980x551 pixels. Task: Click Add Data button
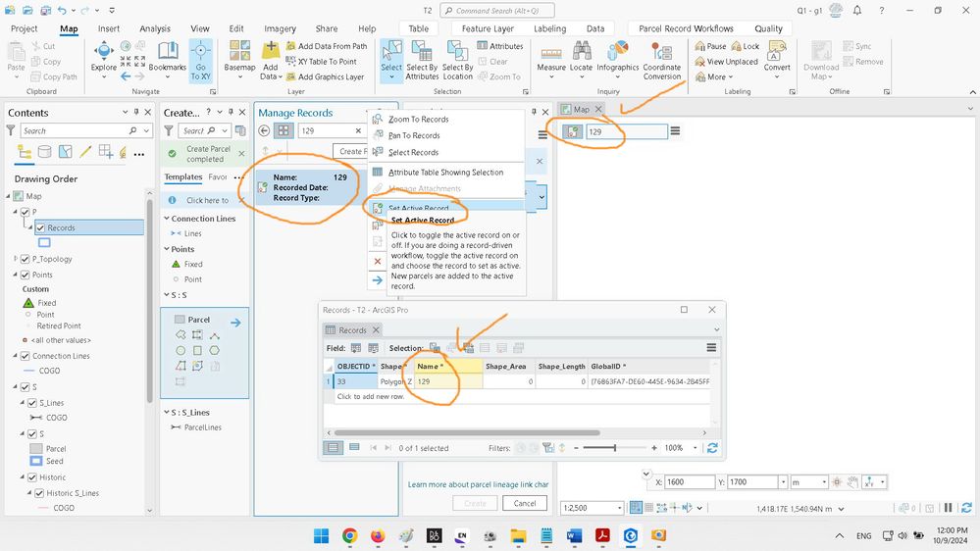271,60
